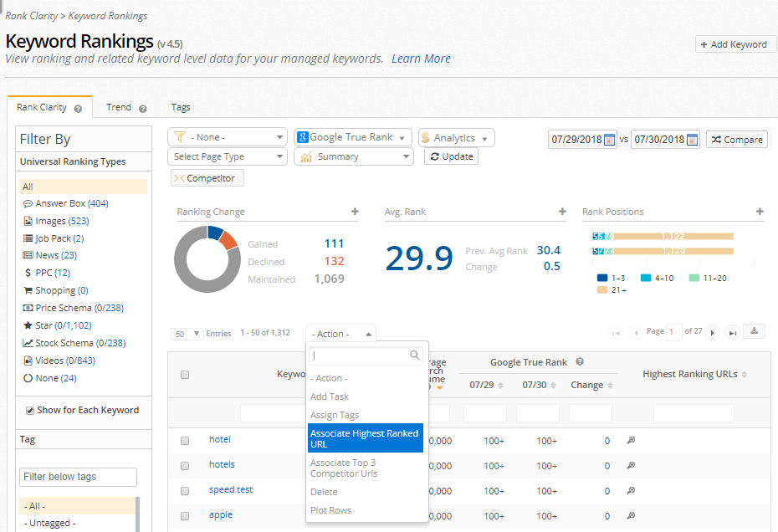Tick the select-all checkbox in table header
778x532 pixels.
pos(185,375)
